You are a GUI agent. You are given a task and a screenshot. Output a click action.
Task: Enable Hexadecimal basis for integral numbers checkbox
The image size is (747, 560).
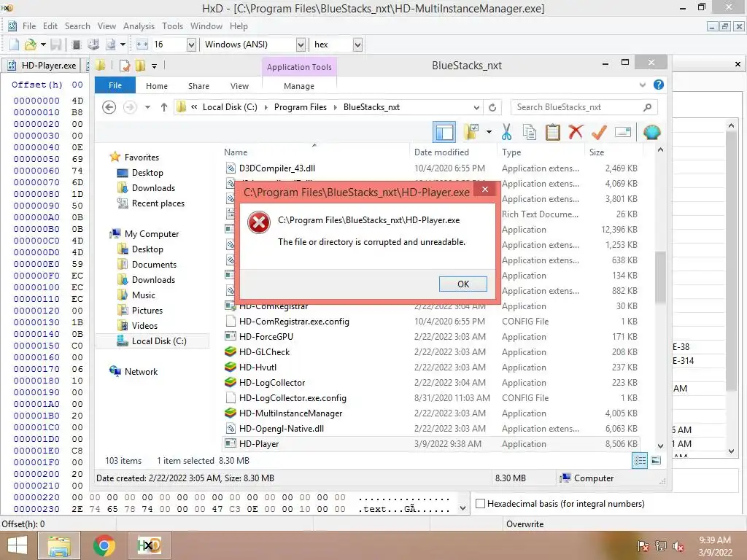coord(481,503)
